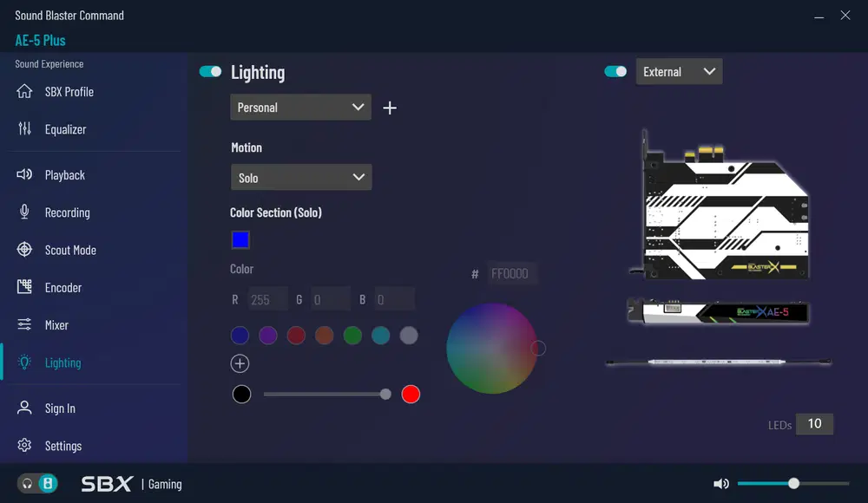The height and width of the screenshot is (503, 868).
Task: Click the Lighting bulb icon in sidebar
Action: pyautogui.click(x=24, y=363)
